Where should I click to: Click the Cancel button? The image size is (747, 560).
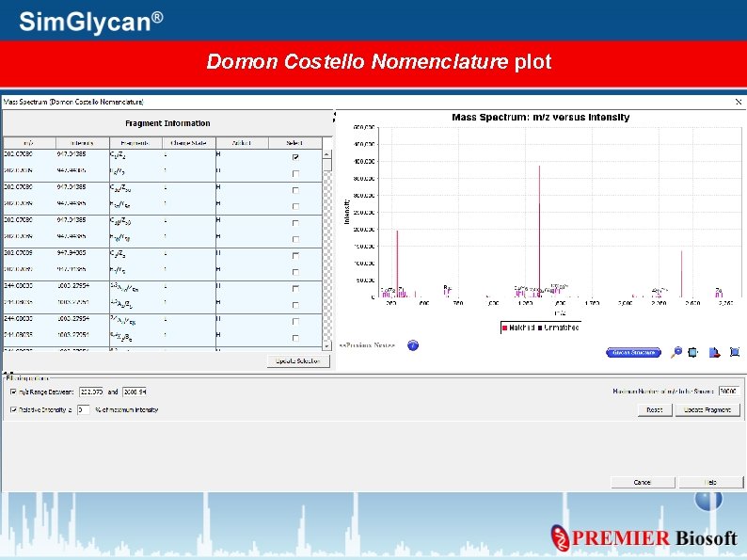coord(643,482)
